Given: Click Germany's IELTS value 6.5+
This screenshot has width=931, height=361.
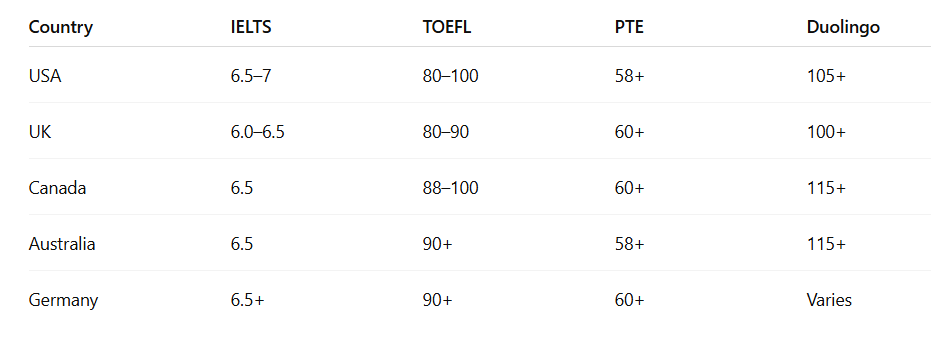Looking at the screenshot, I should click(248, 300).
